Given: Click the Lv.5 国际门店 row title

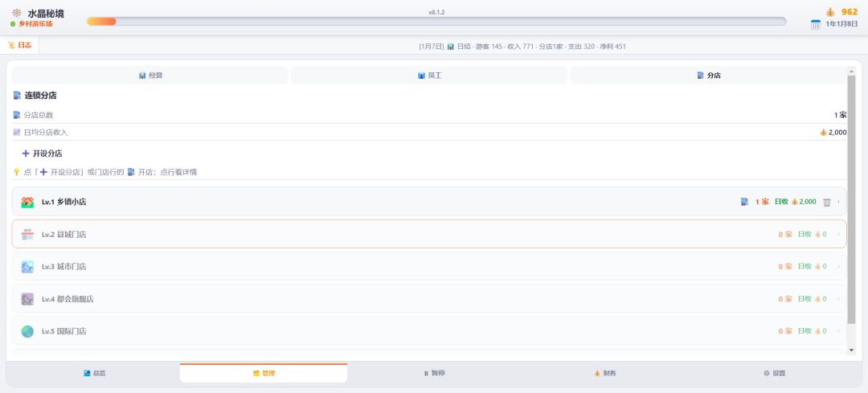Looking at the screenshot, I should (63, 332).
